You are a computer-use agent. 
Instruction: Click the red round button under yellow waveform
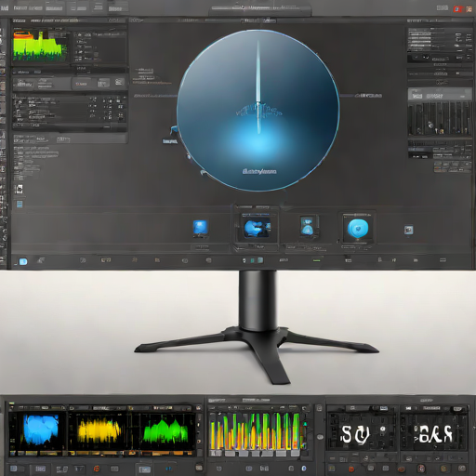97,468
